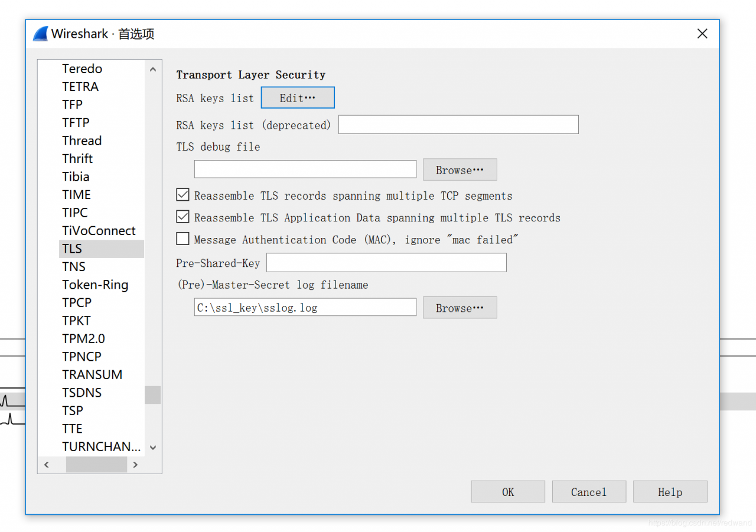Click the horizontal scrollbar thumb in protocol list
Screen dimensions: 756x532
click(x=96, y=465)
